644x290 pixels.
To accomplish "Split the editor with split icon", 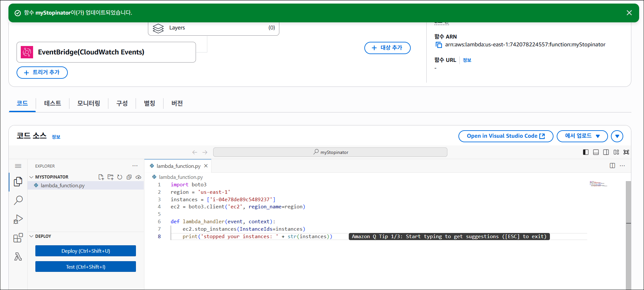I will click(x=612, y=166).
